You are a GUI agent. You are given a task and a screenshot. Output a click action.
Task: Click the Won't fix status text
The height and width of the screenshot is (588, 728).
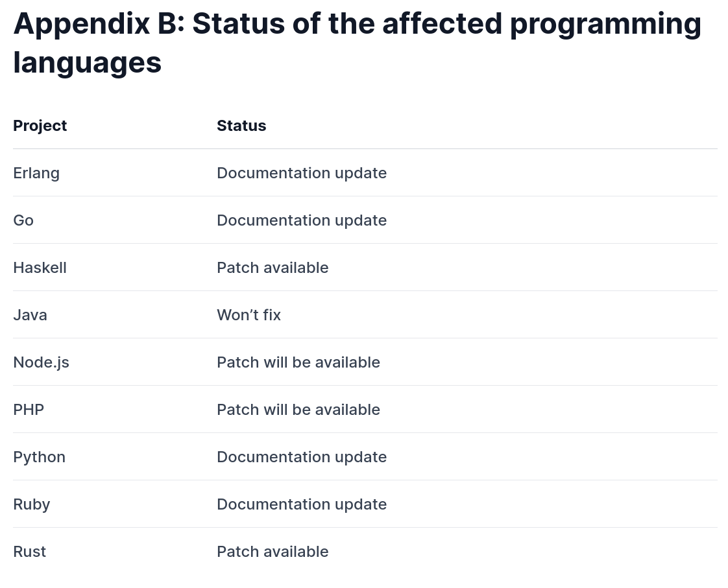(x=249, y=315)
